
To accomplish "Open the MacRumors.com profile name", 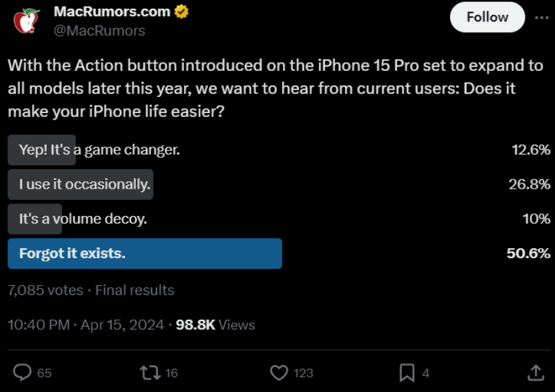I will tap(111, 11).
